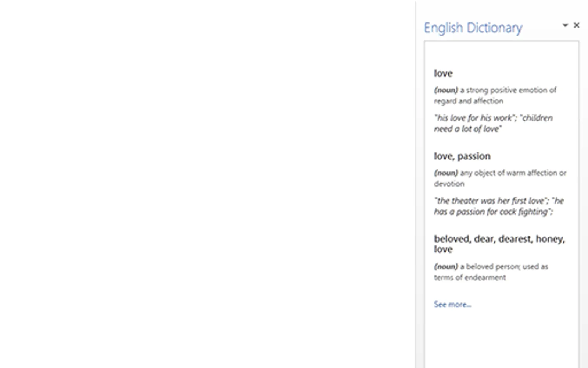Select the 'beloved, dear, dearest, honey, love' heading

tap(499, 244)
